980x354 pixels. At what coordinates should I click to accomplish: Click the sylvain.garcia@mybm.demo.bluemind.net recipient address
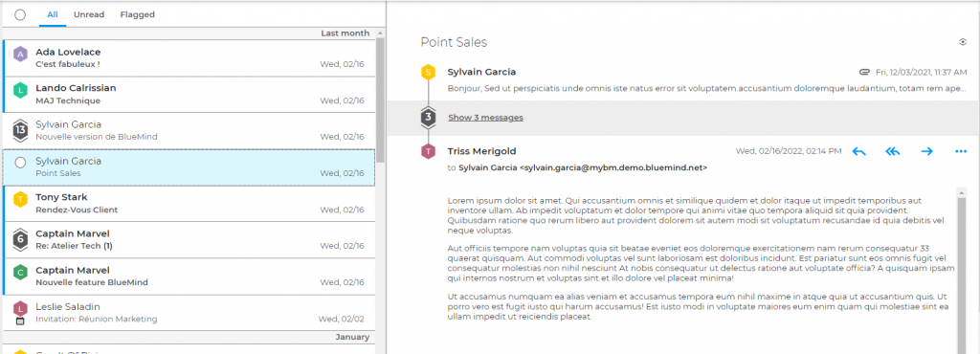click(613, 168)
